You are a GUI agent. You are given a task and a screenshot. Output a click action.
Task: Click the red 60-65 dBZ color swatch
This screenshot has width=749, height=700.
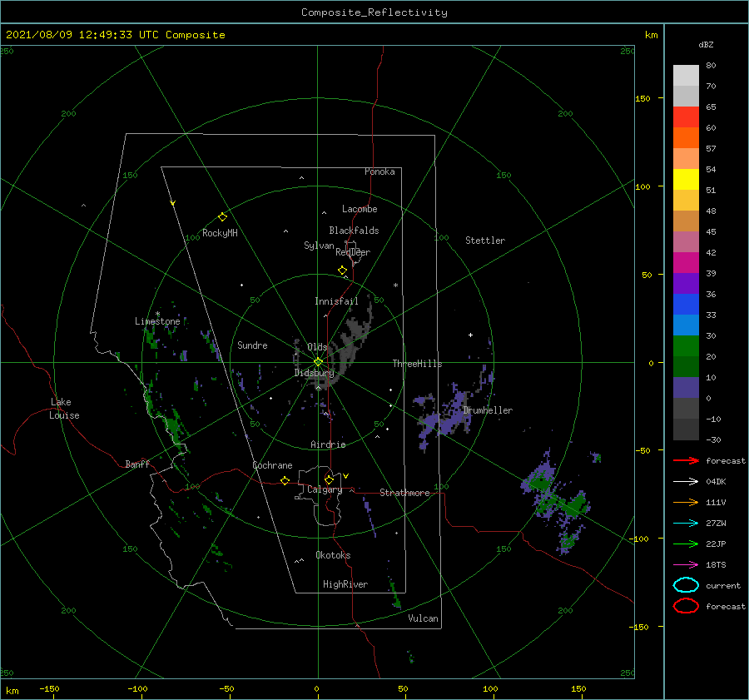(686, 117)
